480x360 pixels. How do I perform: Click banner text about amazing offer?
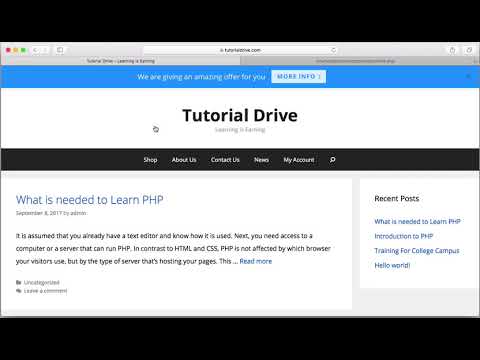pyautogui.click(x=201, y=77)
